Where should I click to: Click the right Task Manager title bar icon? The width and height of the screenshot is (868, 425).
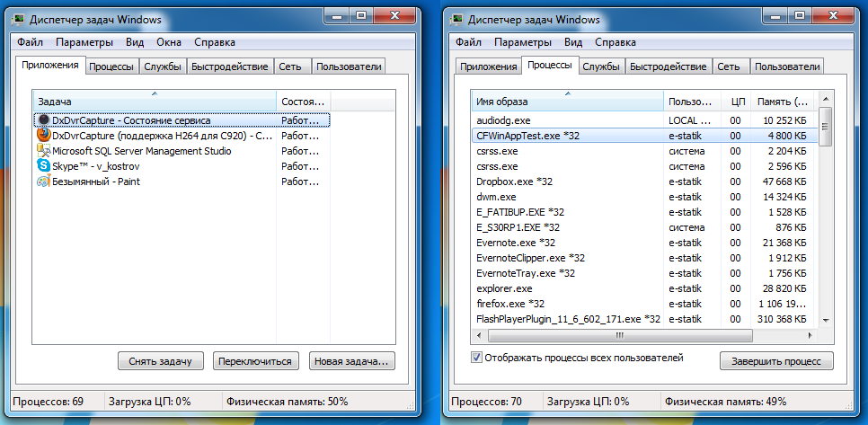(x=457, y=20)
